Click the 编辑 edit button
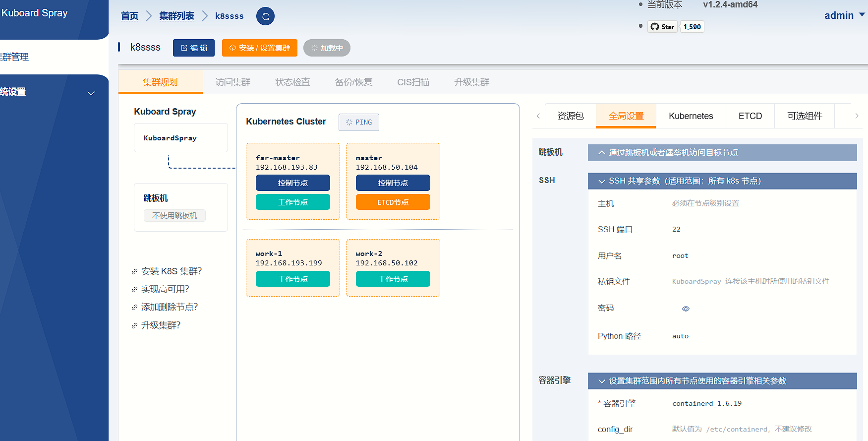Screen dimensions: 868x441 194,48
